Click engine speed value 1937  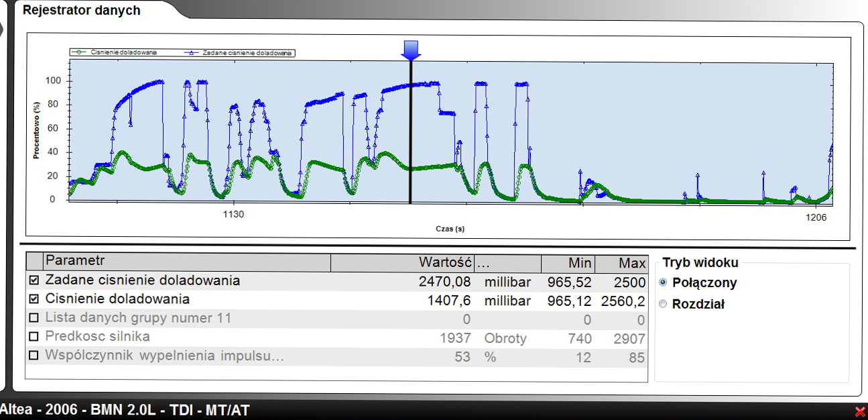click(x=456, y=338)
